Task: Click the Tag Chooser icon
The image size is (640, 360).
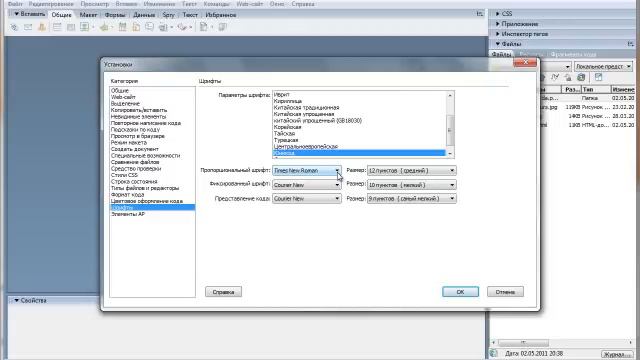Action: (x=223, y=27)
